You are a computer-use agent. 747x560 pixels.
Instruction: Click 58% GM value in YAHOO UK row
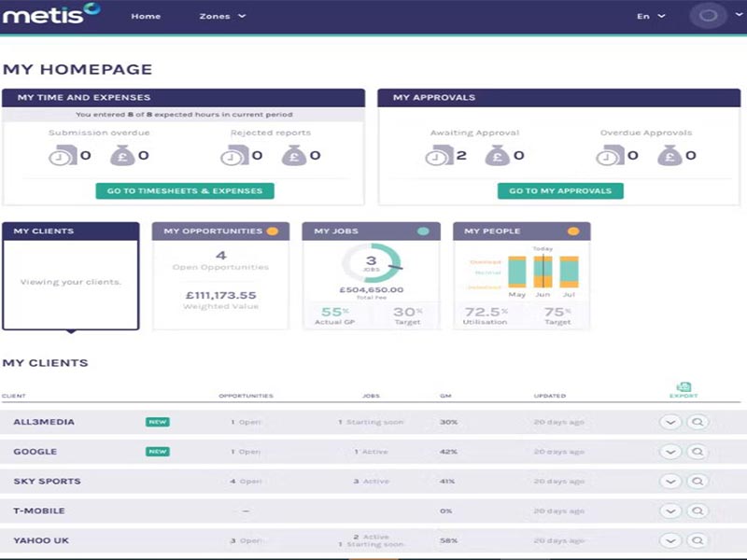[x=448, y=540]
